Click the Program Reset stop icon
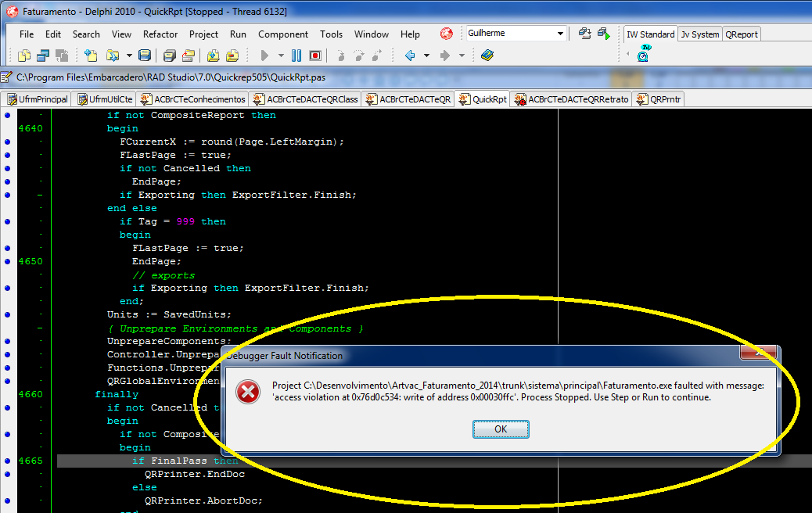The width and height of the screenshot is (812, 513). pyautogui.click(x=314, y=56)
